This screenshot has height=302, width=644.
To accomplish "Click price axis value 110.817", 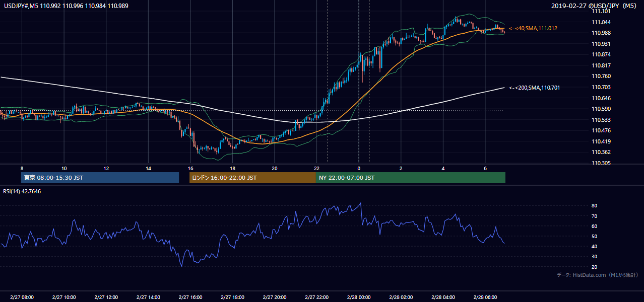I will (x=601, y=66).
